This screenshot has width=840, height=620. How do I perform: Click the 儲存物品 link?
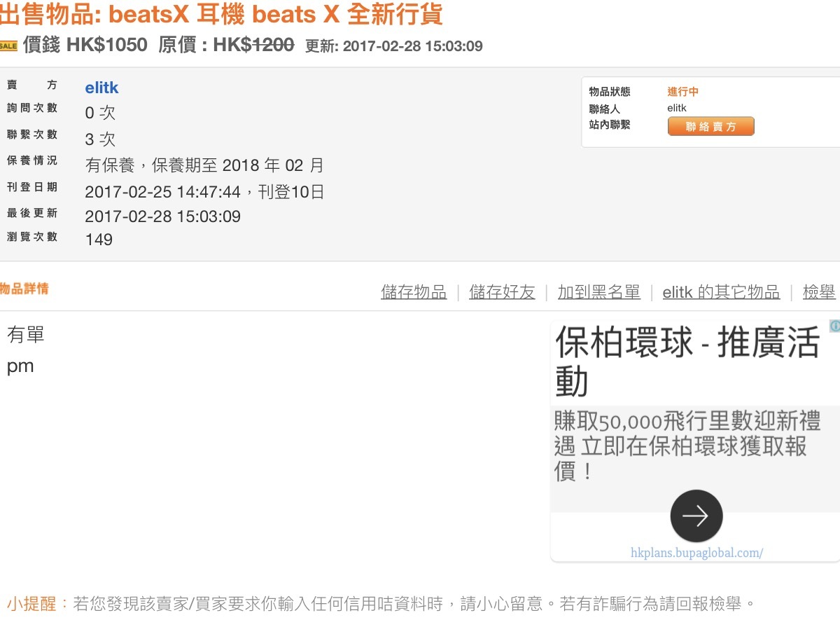414,292
